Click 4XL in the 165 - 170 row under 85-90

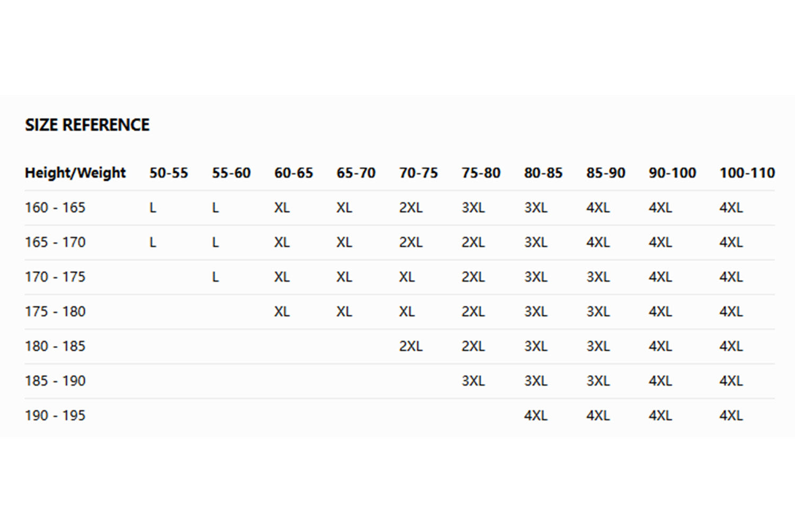598,243
